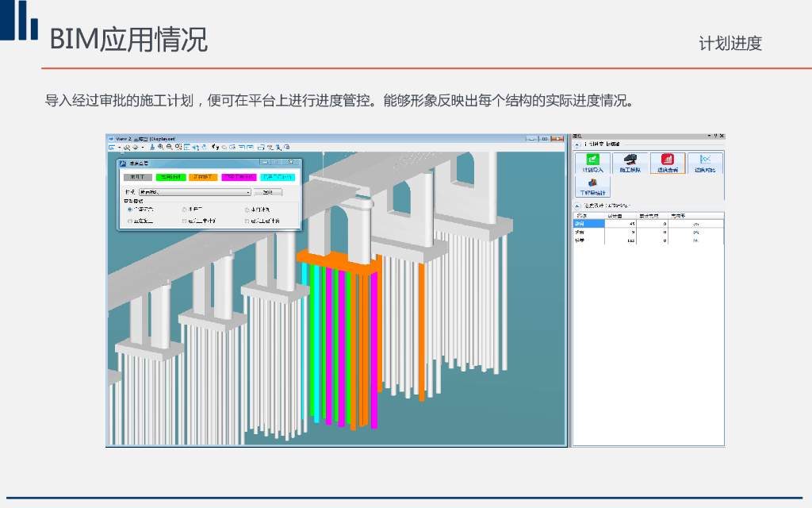Open the 工程量统计 quantity statistics tool
The image size is (812, 508).
click(x=592, y=187)
